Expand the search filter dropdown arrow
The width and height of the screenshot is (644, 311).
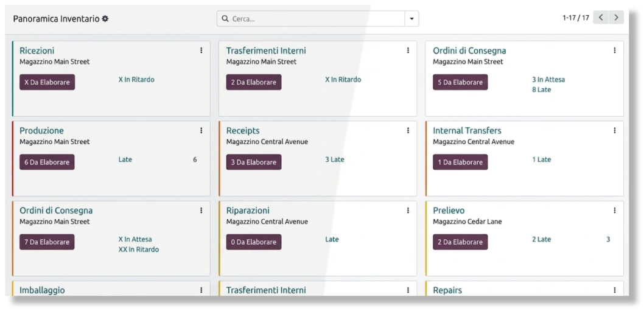tap(411, 18)
